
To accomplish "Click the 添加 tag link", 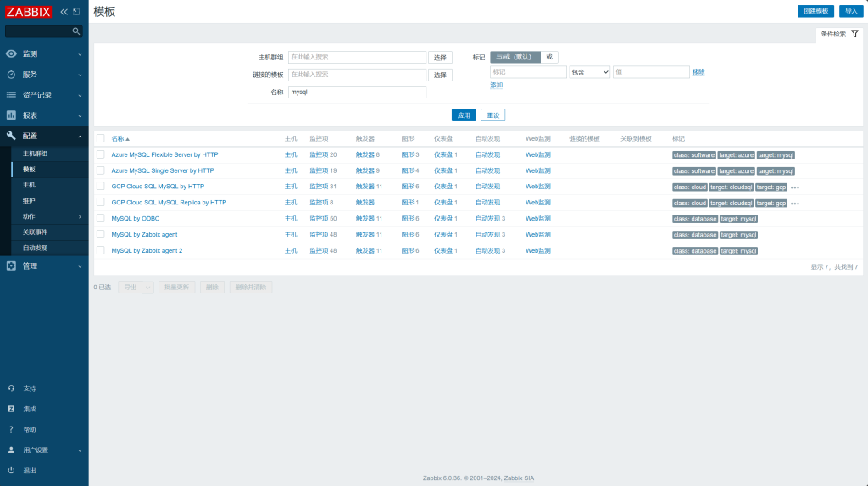I will coord(496,86).
